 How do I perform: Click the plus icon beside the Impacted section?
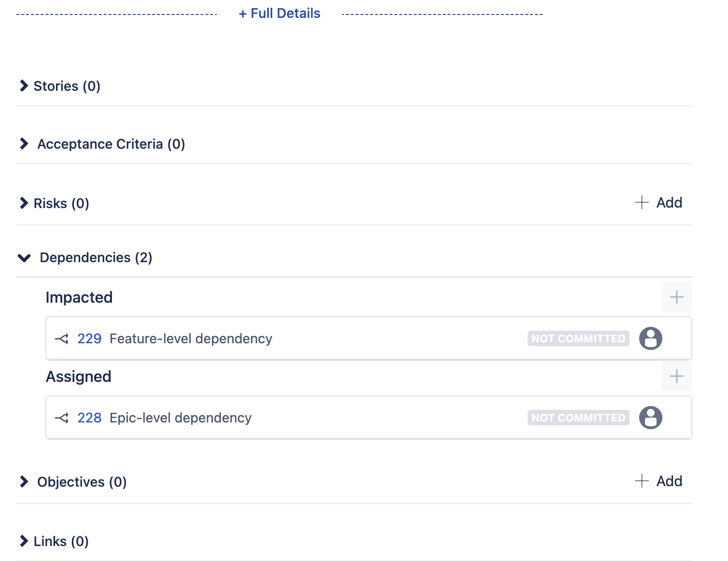[676, 297]
